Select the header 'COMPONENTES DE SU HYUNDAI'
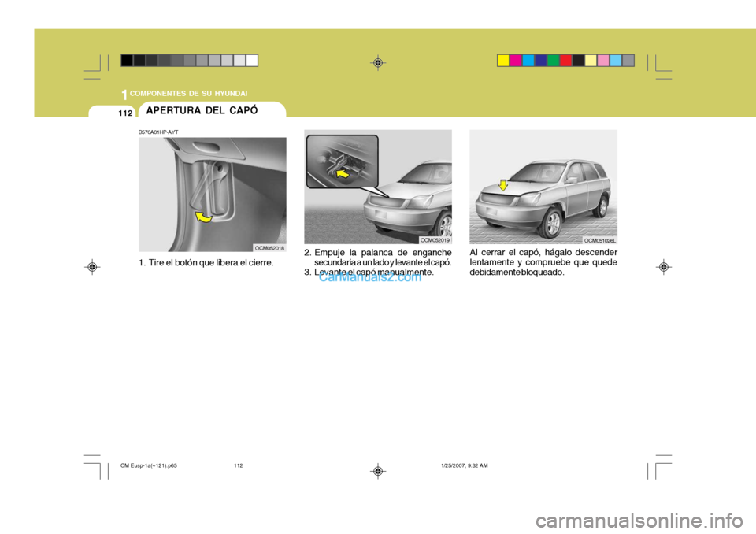Viewport: 756px width, 534px height. (x=188, y=93)
